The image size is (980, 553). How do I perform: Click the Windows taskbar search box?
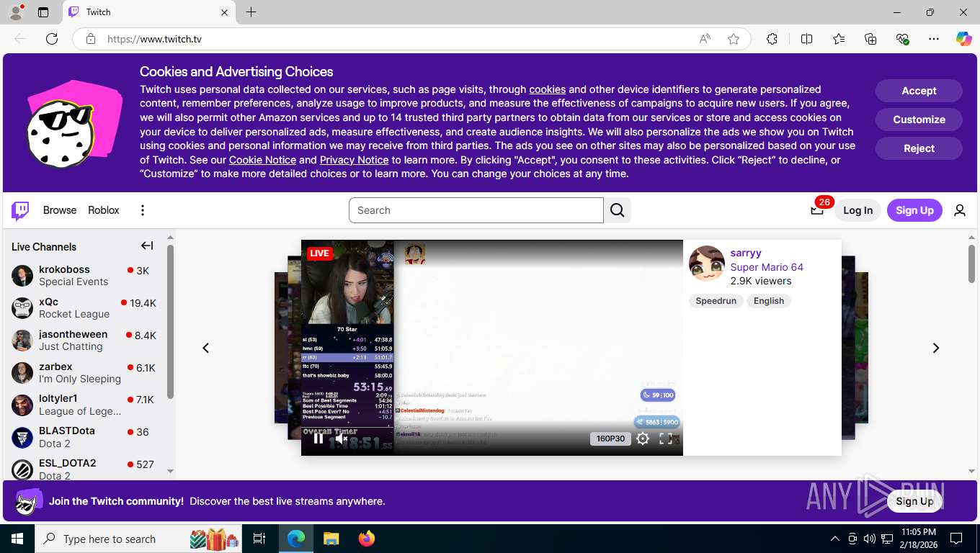coord(137,539)
